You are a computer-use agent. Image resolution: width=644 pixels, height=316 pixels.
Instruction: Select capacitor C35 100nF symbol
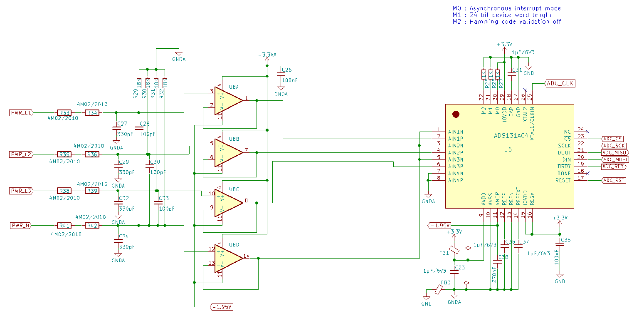pos(560,245)
